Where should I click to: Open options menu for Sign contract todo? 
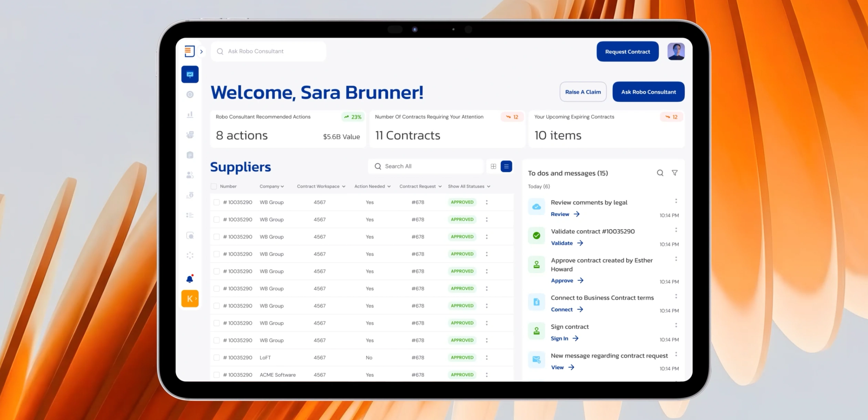[676, 325]
